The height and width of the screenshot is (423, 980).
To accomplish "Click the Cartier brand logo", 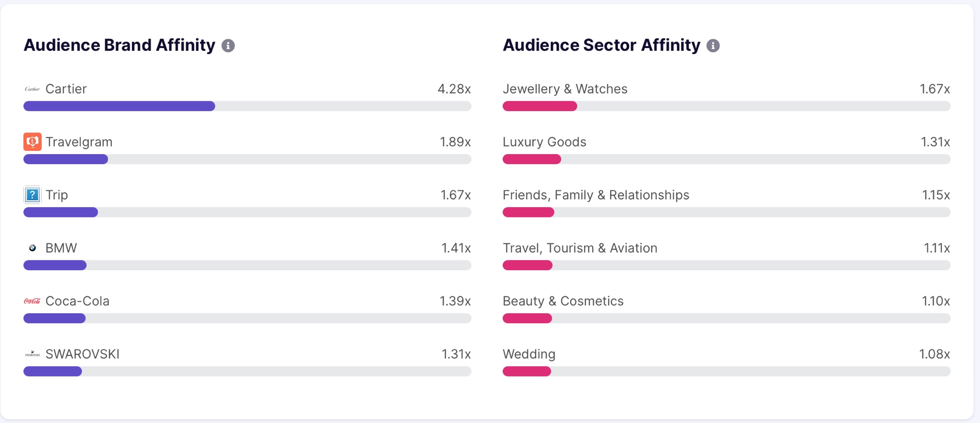I will [32, 89].
